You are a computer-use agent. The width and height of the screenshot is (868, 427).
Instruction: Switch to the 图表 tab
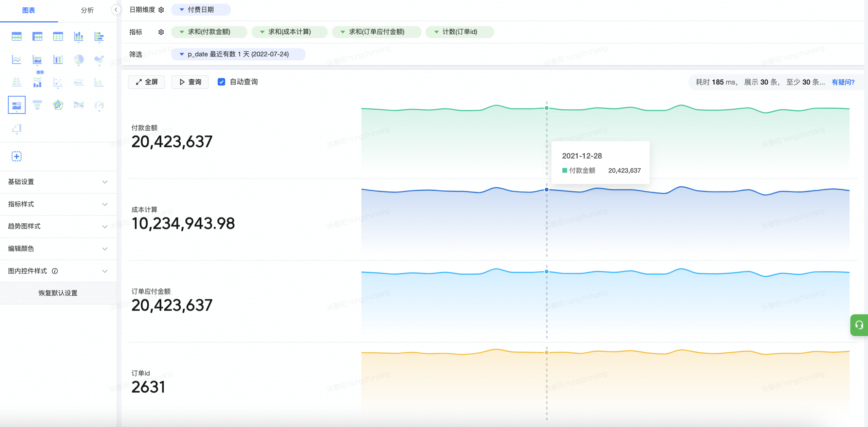(29, 11)
